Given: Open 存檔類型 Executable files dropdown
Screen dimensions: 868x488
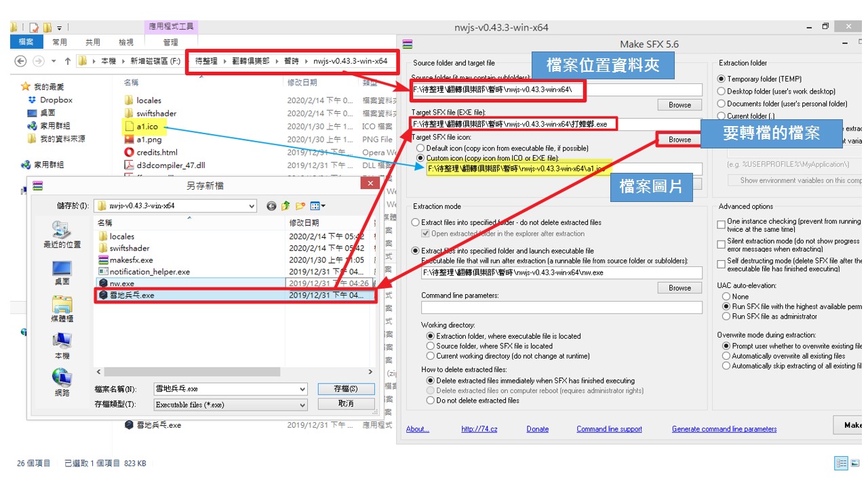Looking at the screenshot, I should point(302,405).
